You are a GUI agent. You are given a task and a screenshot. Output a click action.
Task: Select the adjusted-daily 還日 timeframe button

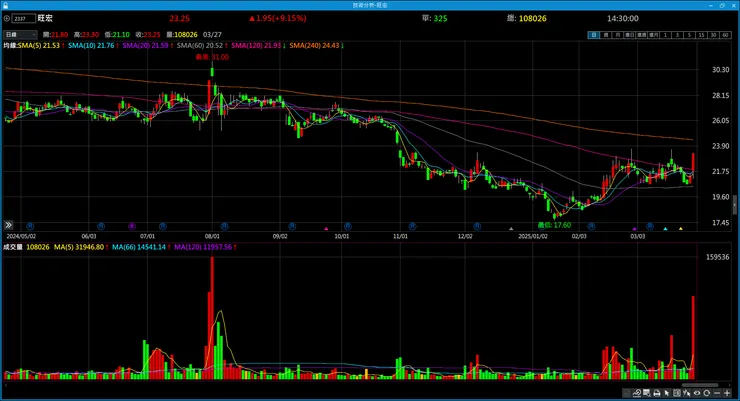point(630,35)
